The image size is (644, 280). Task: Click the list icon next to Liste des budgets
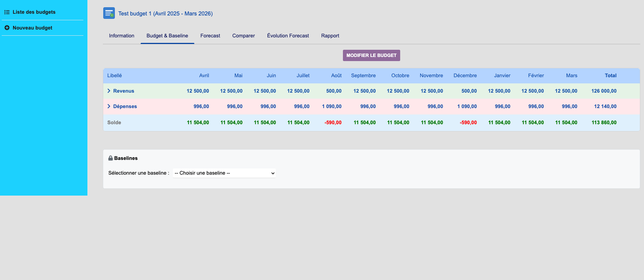7,12
